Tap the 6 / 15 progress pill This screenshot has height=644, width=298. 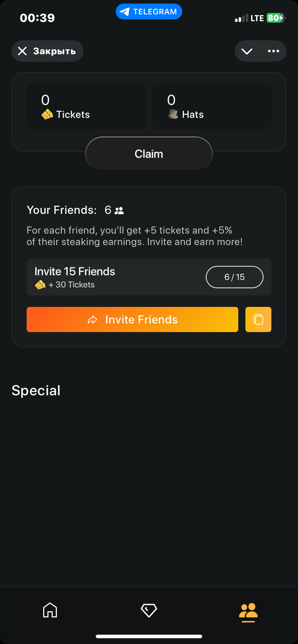coord(235,277)
